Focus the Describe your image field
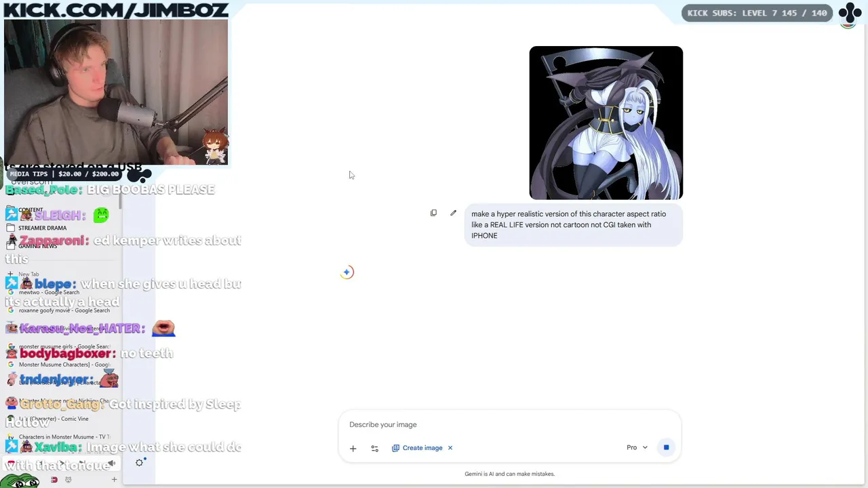868x488 pixels. [x=509, y=424]
